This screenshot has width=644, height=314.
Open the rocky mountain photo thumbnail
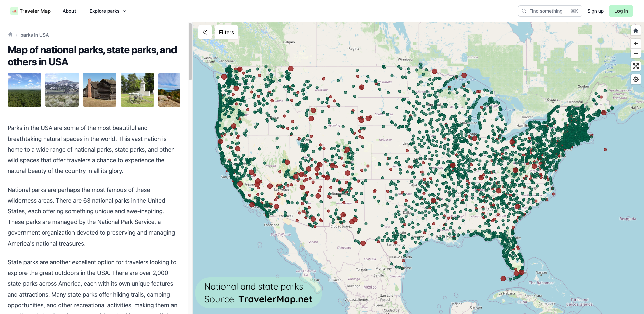[x=62, y=90]
